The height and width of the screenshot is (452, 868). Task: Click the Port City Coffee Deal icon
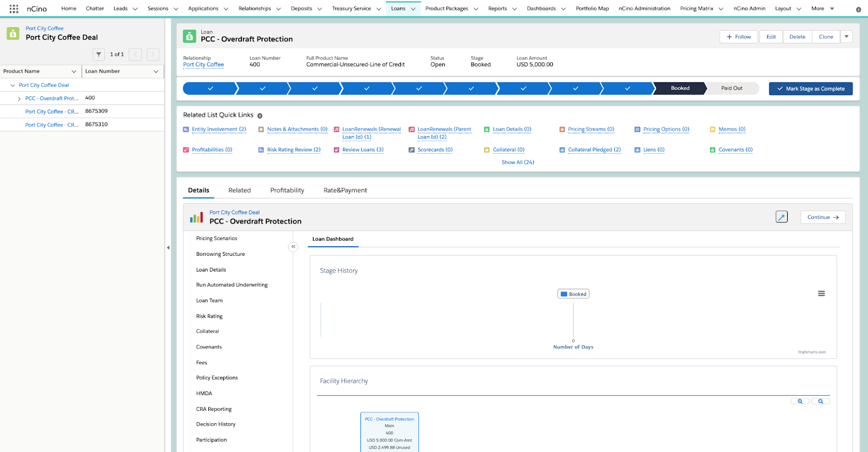[12, 33]
